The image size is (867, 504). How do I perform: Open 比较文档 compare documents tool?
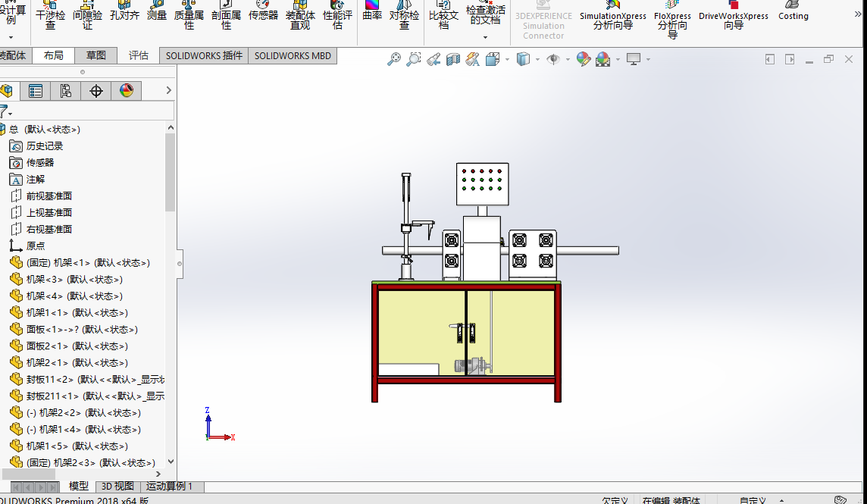pyautogui.click(x=443, y=14)
